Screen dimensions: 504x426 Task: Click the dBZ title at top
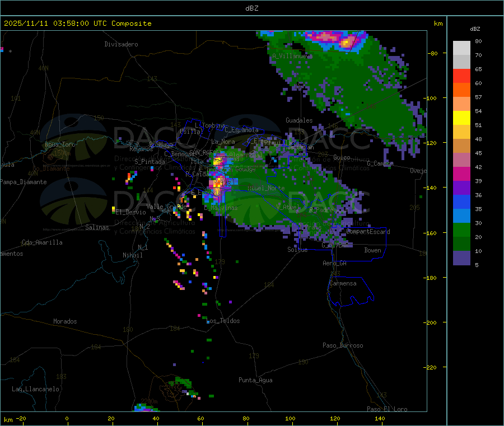coord(251,8)
